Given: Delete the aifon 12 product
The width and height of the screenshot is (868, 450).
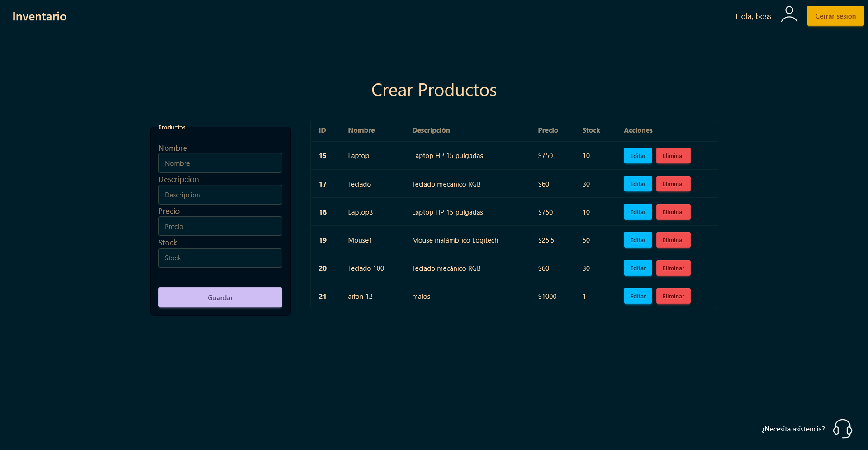Looking at the screenshot, I should coord(673,296).
